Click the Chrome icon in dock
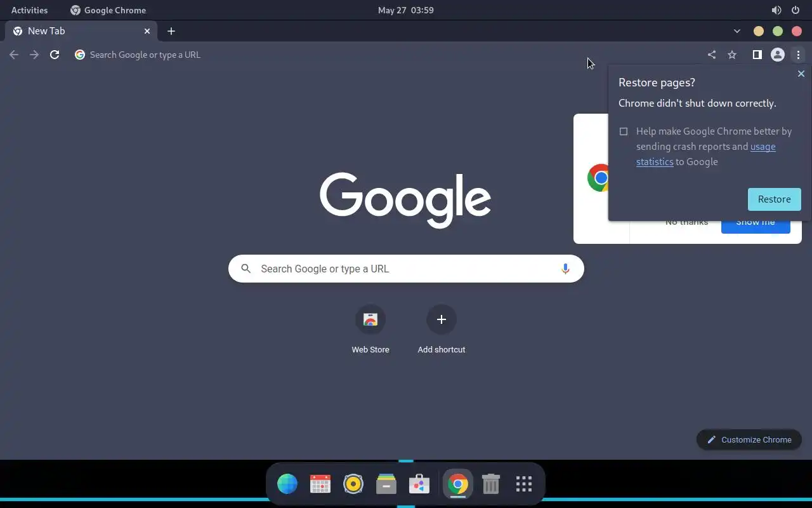812x508 pixels. pos(458,485)
